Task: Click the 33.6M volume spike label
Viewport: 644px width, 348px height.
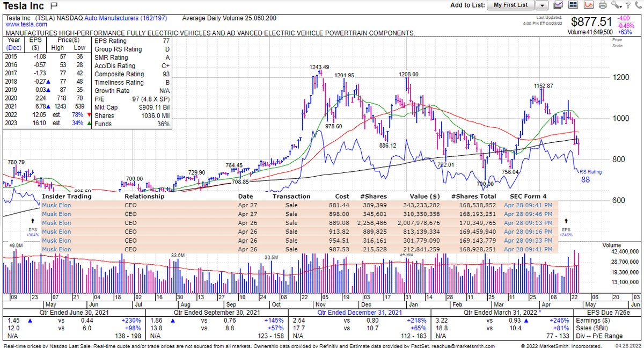Action: point(178,255)
